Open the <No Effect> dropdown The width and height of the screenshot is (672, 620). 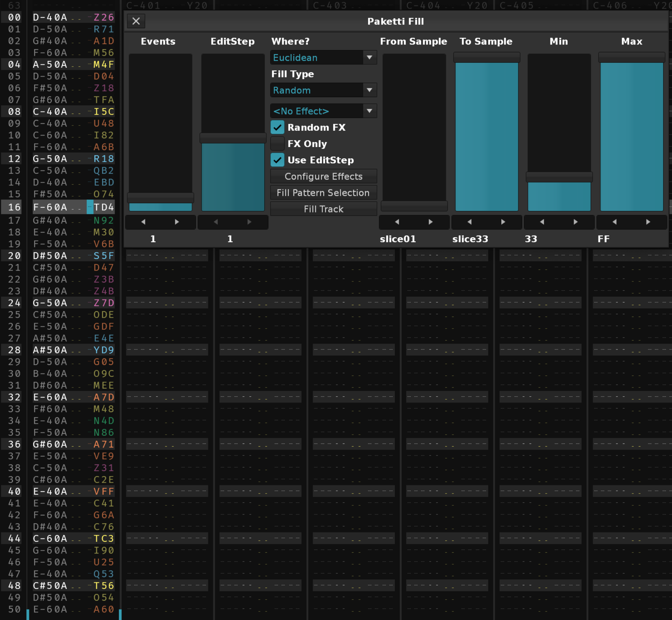pyautogui.click(x=323, y=111)
